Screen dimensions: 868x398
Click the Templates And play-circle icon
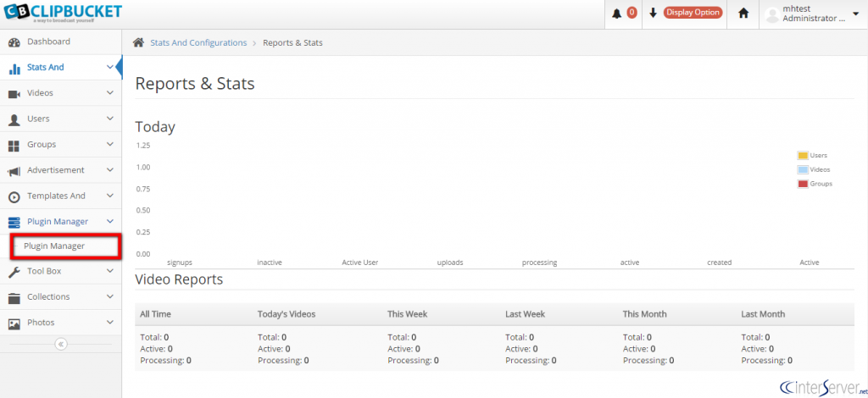pos(14,196)
